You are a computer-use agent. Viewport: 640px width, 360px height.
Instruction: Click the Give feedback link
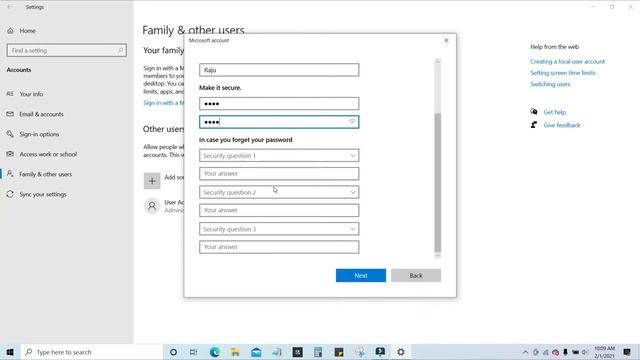click(562, 125)
